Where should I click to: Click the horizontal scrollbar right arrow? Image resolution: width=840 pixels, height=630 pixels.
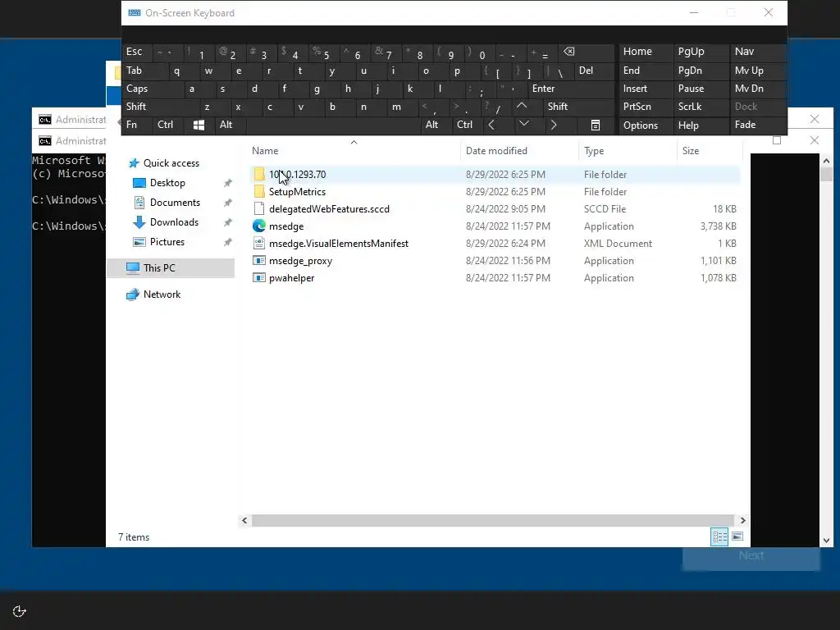click(x=742, y=520)
